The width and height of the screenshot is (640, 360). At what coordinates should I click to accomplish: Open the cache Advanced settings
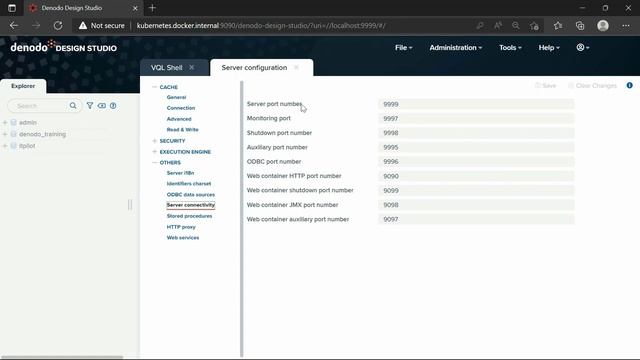179,119
